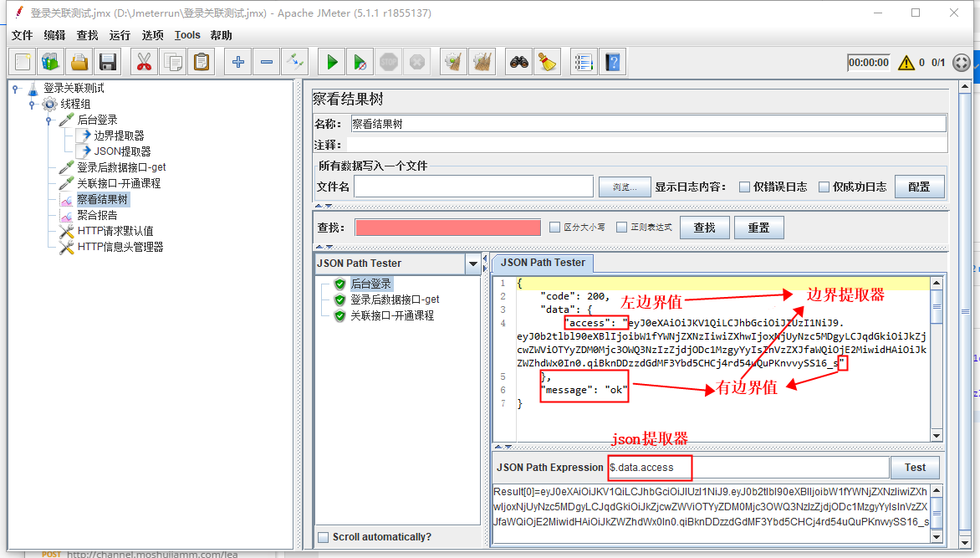
Task: Click the 名称 name input field
Action: (648, 124)
